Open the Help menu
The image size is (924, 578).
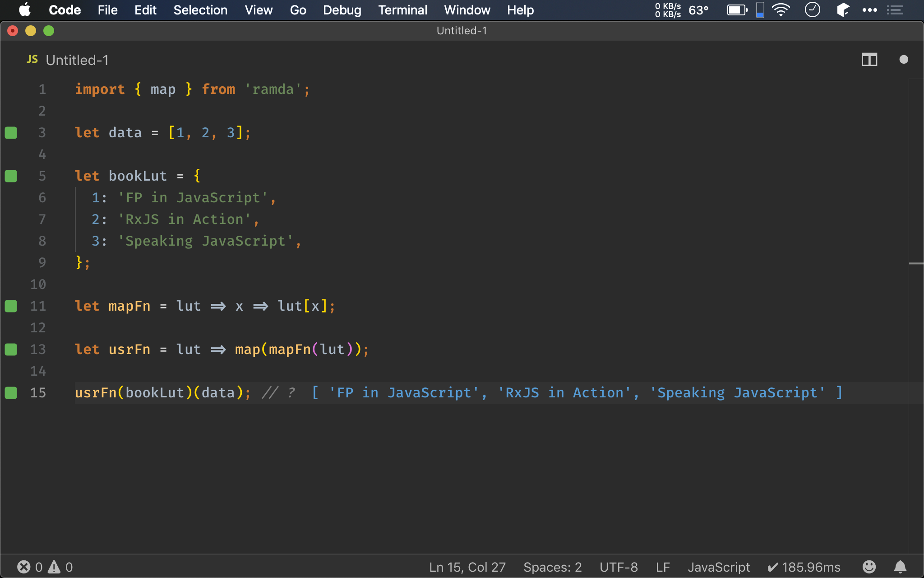(520, 10)
